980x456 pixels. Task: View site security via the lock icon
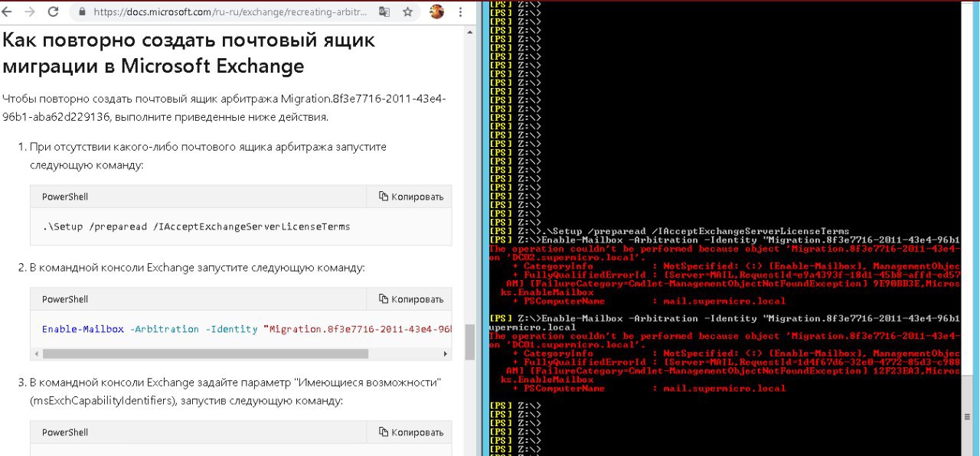pos(82,12)
